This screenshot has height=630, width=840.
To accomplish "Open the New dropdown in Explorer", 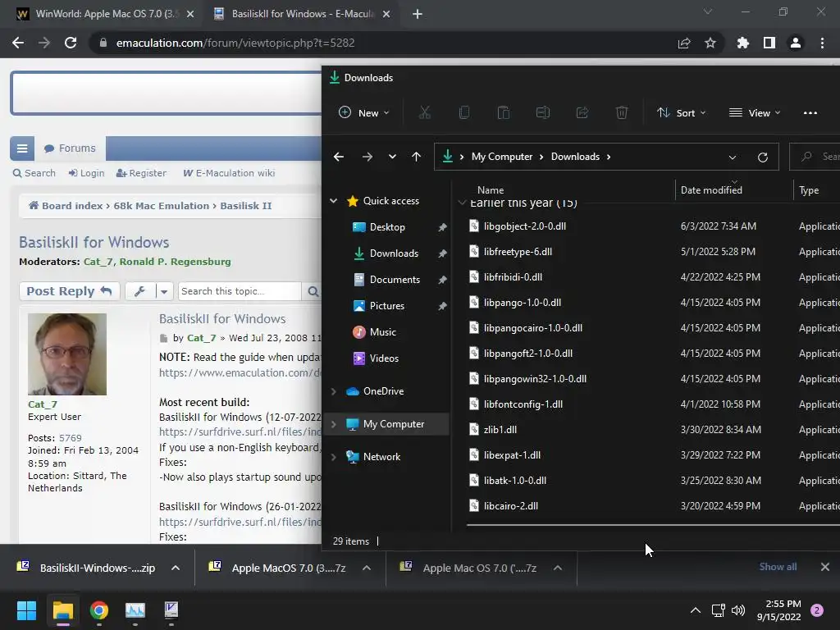I will [363, 112].
